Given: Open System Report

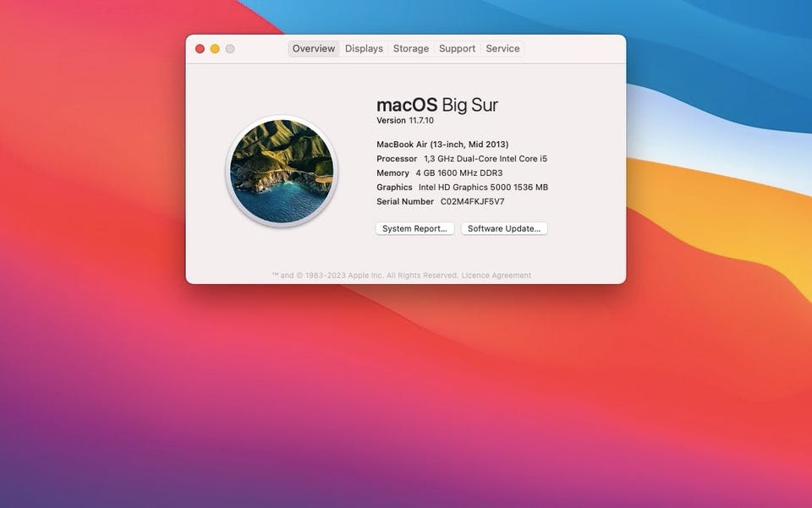Looking at the screenshot, I should coord(414,229).
